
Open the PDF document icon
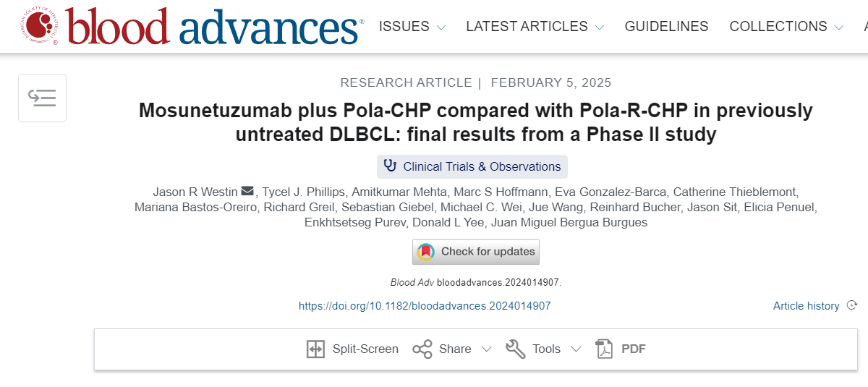pyautogui.click(x=604, y=349)
